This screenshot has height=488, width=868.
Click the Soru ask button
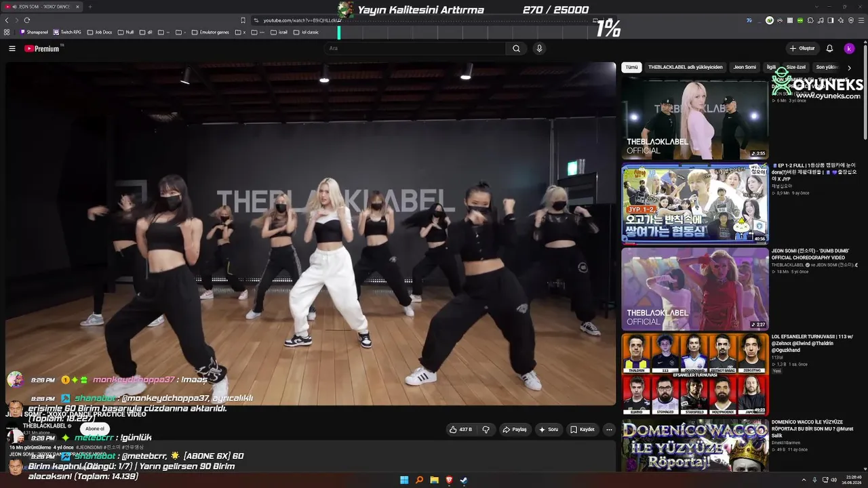click(549, 429)
